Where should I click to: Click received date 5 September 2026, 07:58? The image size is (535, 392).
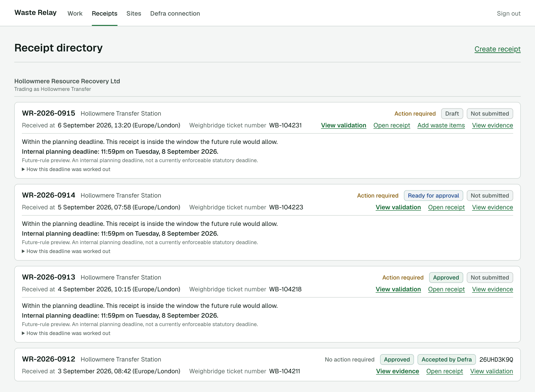119,207
